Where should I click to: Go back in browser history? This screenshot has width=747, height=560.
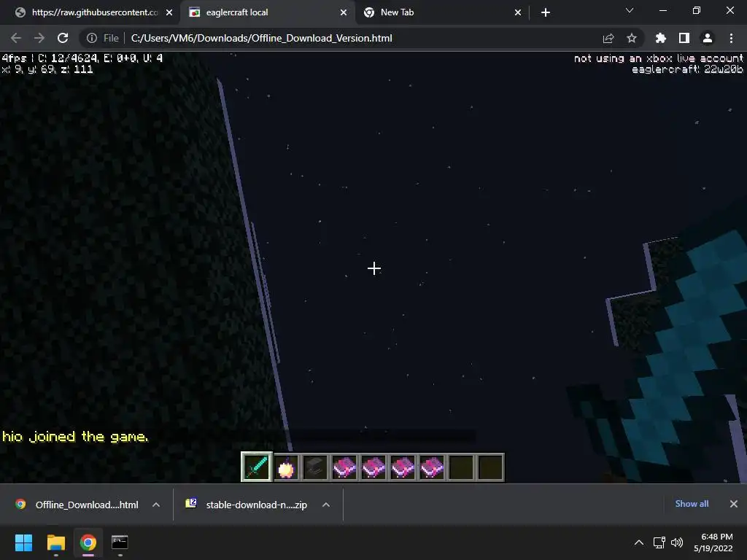coord(16,38)
